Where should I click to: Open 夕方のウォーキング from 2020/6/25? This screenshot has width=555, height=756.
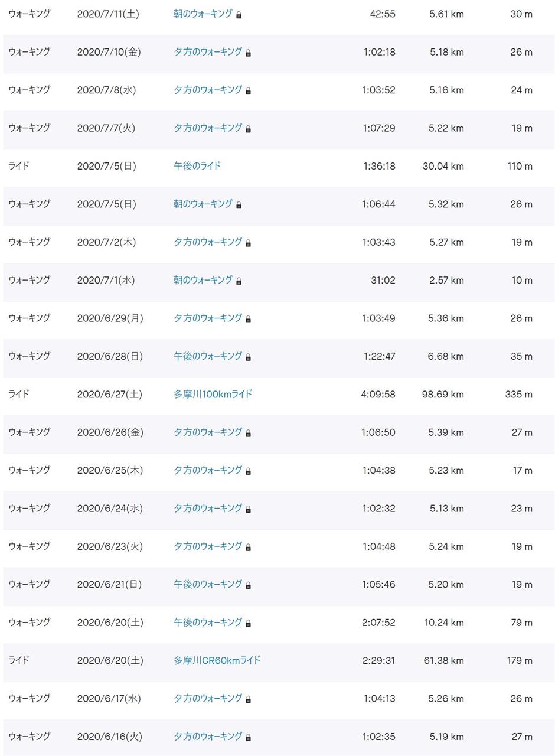[208, 470]
